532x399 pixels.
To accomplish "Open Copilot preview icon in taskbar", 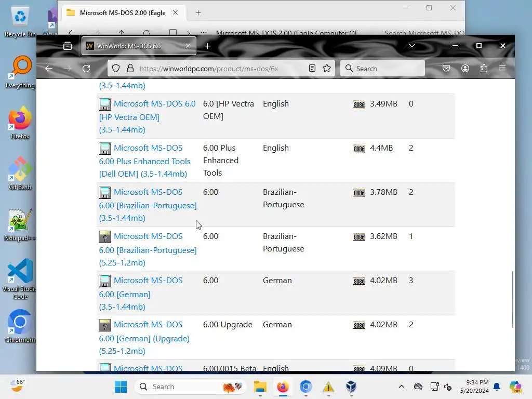I will point(515,387).
